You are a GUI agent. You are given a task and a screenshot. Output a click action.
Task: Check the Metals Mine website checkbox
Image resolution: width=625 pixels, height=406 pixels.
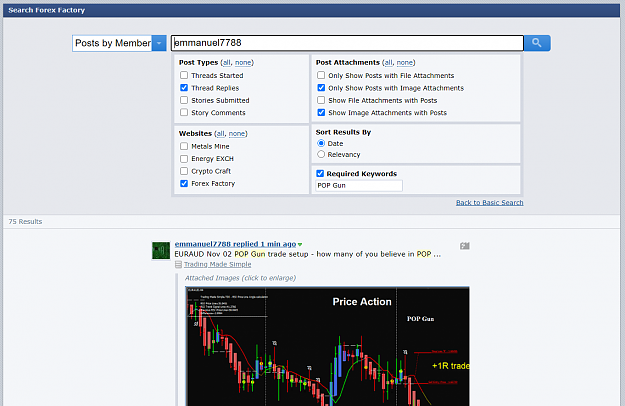point(184,146)
